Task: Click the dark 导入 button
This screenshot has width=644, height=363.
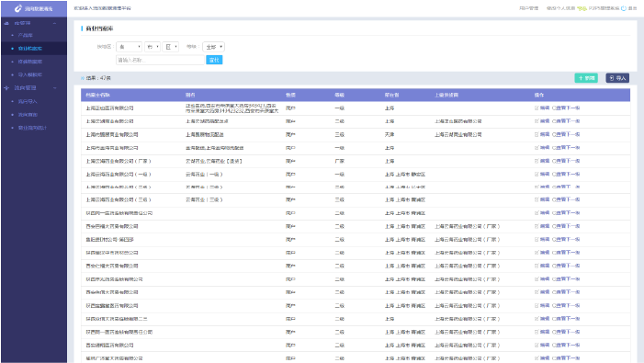Action: (x=617, y=78)
